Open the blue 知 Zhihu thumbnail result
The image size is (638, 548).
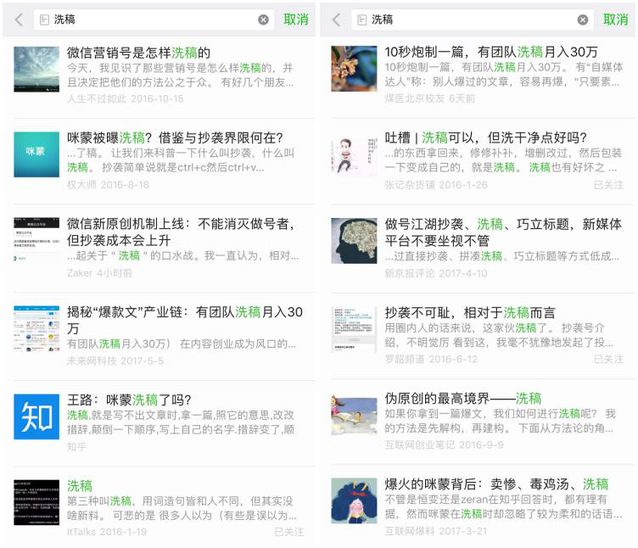click(x=36, y=417)
